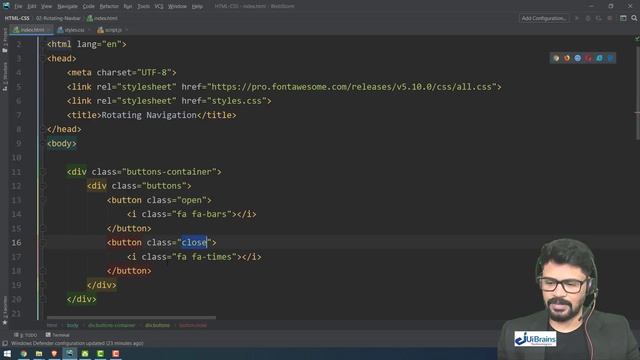Close the styles.css editor tab

coord(89,30)
